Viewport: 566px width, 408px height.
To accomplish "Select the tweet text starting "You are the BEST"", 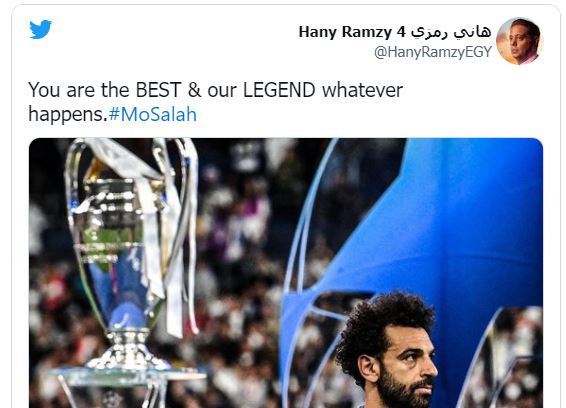I will point(215,102).
